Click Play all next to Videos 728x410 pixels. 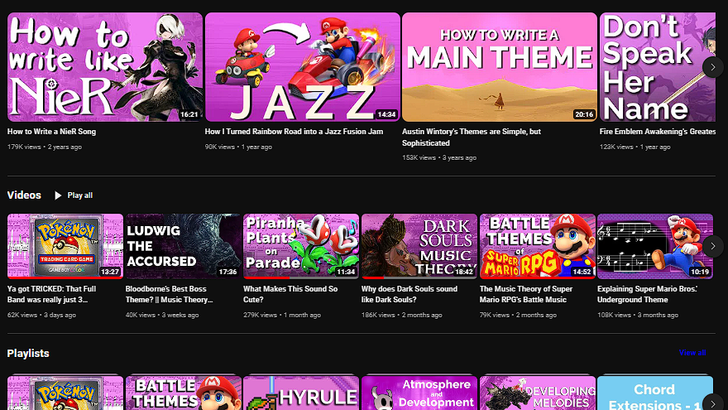click(x=74, y=195)
